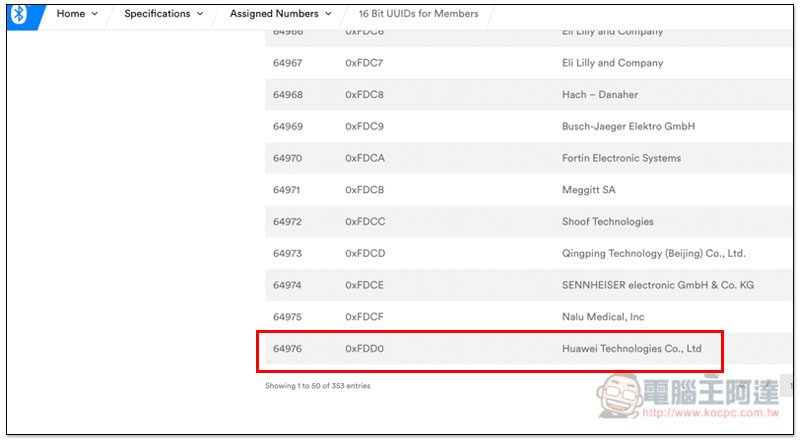The image size is (800, 440).
Task: Click the Bluetooth logo icon
Action: pyautogui.click(x=19, y=15)
